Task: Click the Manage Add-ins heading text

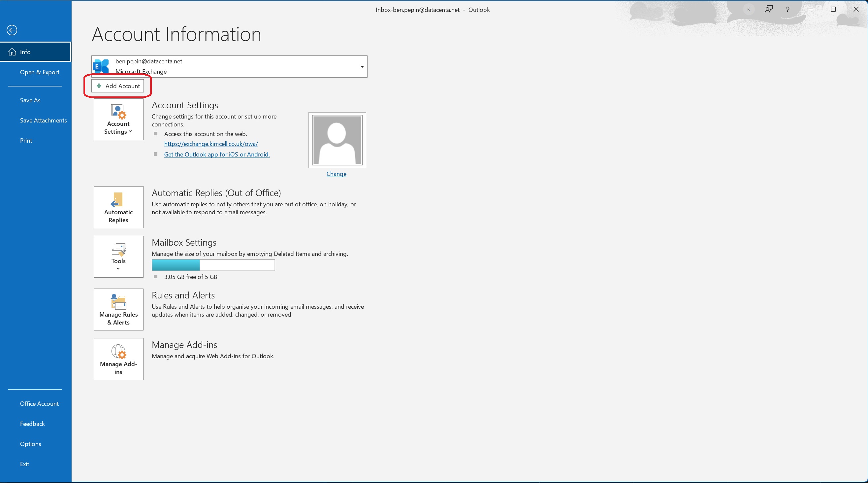Action: tap(184, 345)
